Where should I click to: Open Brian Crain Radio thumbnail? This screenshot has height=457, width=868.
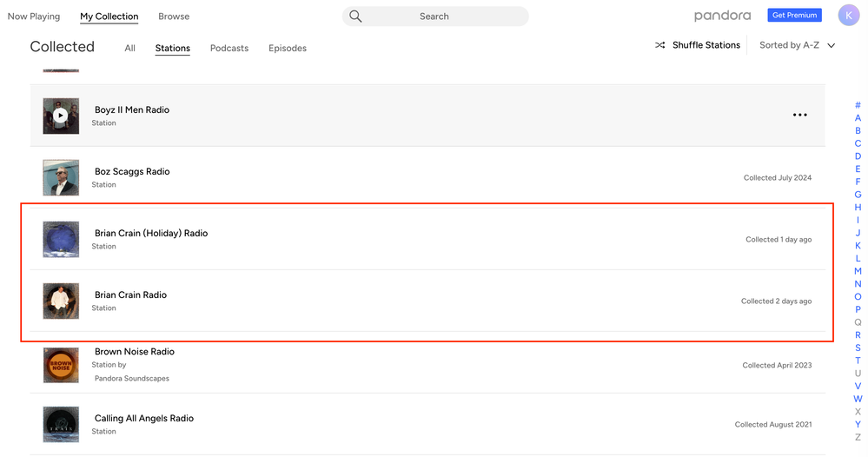pyautogui.click(x=61, y=301)
